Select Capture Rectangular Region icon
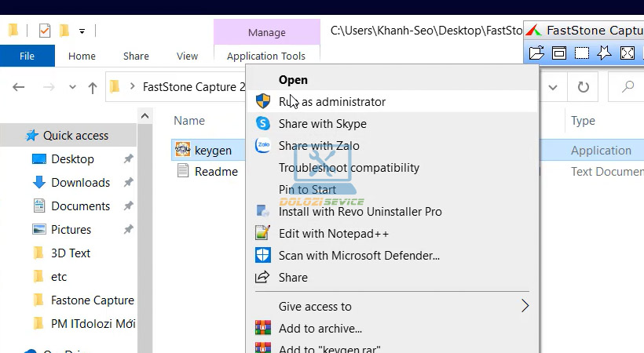This screenshot has height=353, width=644. [582, 53]
